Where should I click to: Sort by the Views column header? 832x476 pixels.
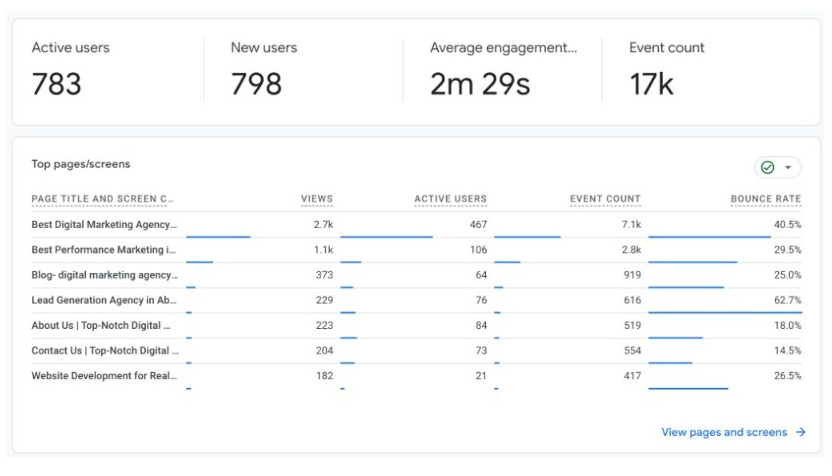pos(316,199)
